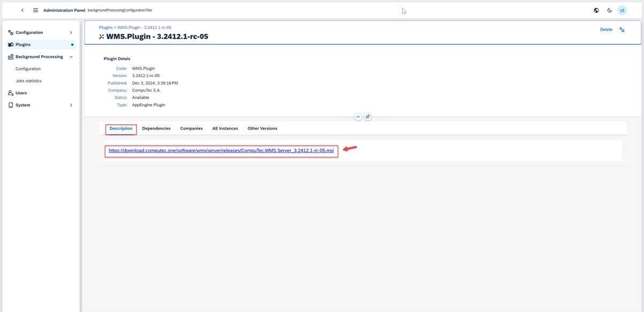Click the Delete button
This screenshot has width=644, height=312.
606,30
